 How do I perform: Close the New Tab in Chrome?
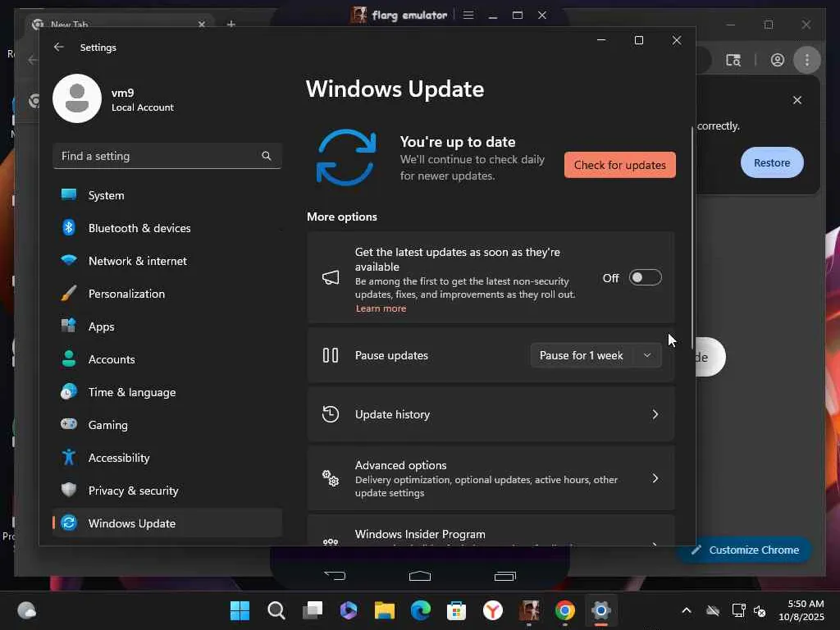coord(202,24)
